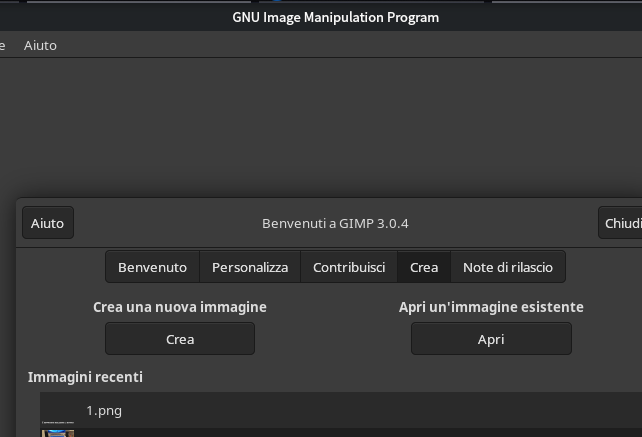Screen dimensions: 642x437
Task: Click the 'Benvenuti a GIMP 3.0.4' dialog title
Action: tap(335, 223)
